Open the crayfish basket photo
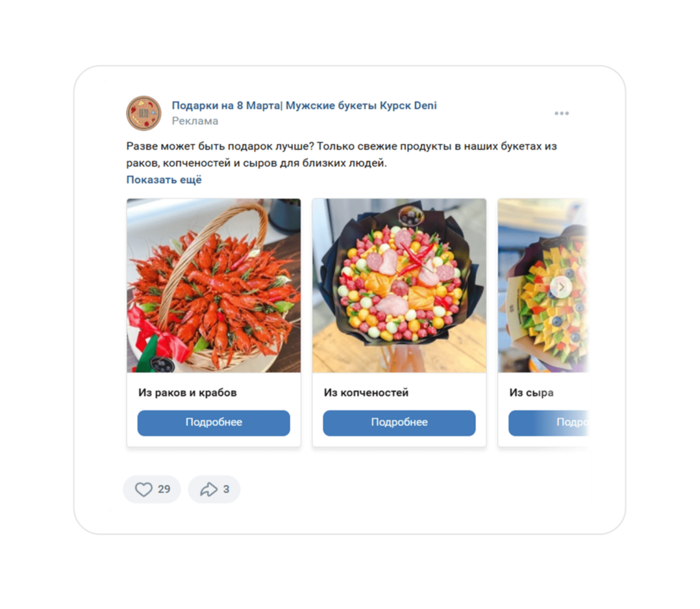Screen dimensions: 700x609 coord(213,285)
